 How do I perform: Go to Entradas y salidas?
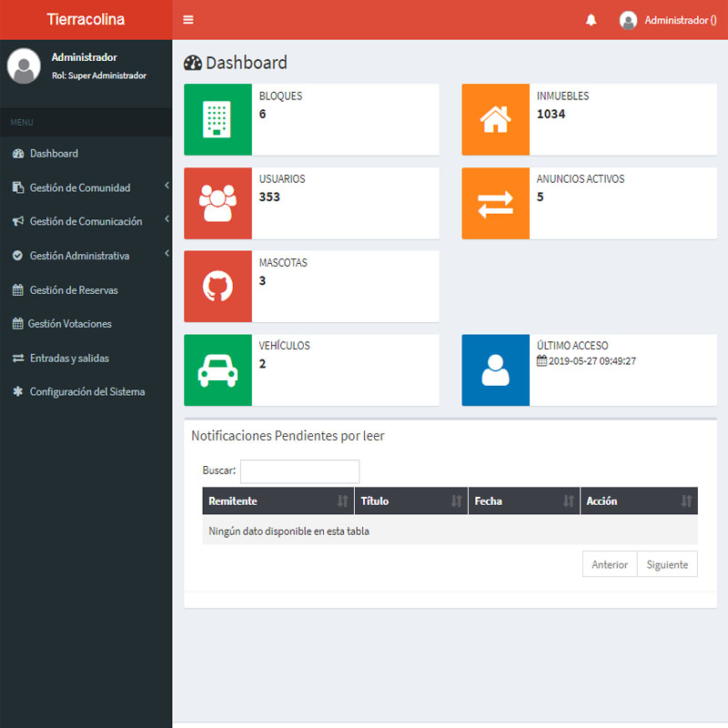coord(69,359)
